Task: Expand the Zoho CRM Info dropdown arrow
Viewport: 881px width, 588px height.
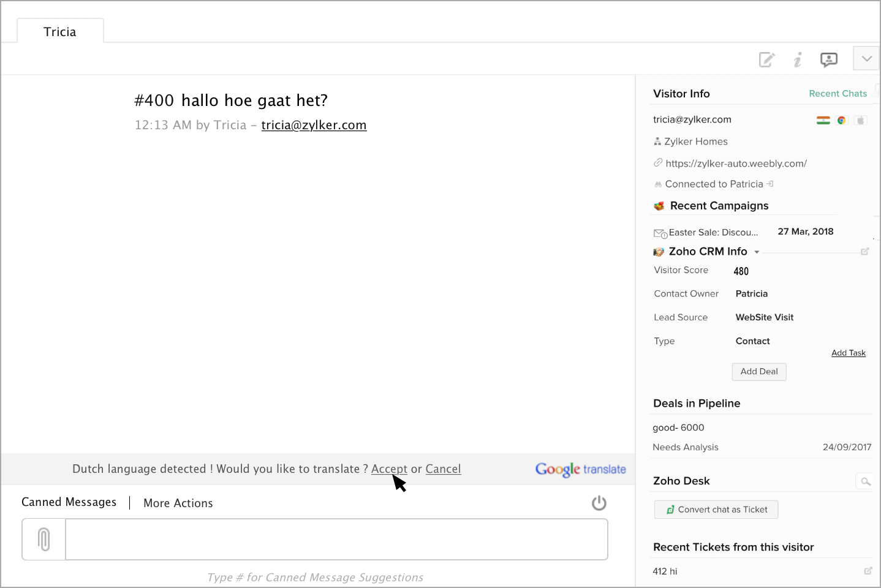Action: [x=757, y=252]
